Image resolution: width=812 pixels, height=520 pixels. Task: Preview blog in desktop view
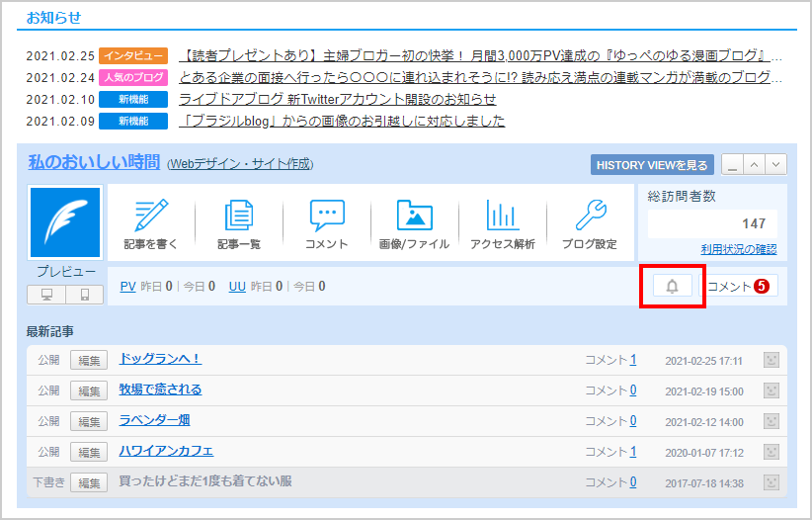[x=46, y=295]
